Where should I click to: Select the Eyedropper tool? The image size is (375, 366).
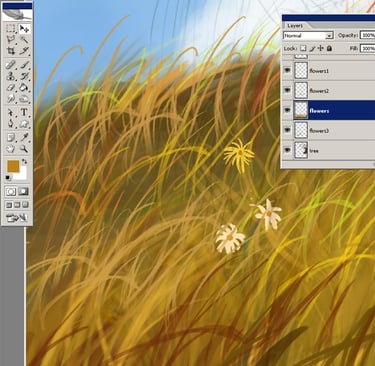[x=24, y=137]
